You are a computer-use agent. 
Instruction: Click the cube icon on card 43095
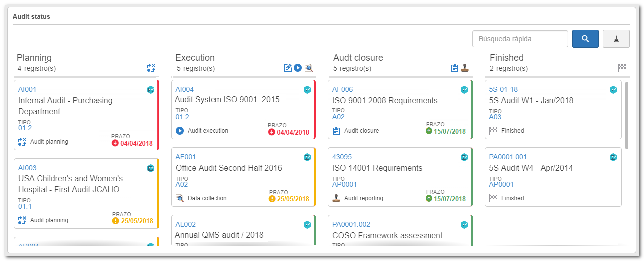[464, 157]
